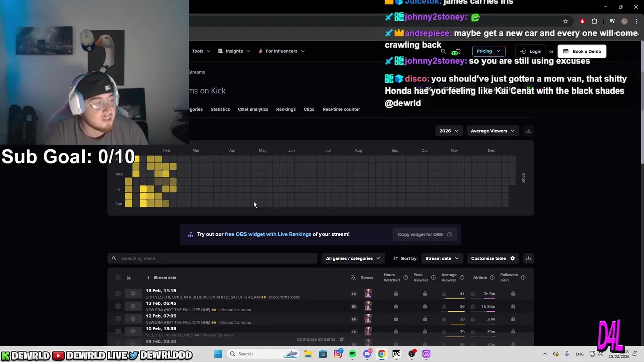Click the microphone icon in system tray
Image resolution: width=644 pixels, height=362 pixels.
567,354
